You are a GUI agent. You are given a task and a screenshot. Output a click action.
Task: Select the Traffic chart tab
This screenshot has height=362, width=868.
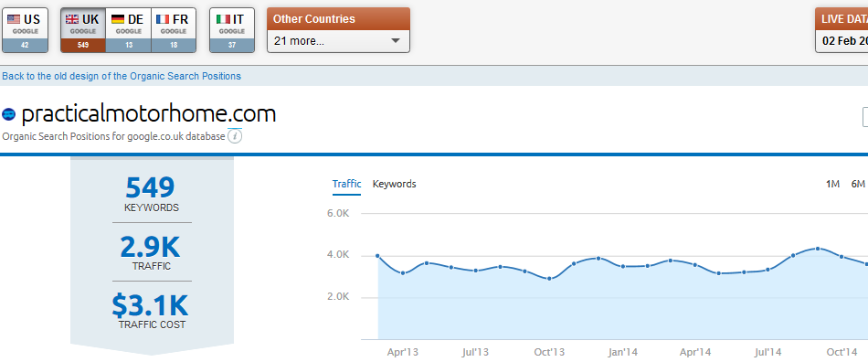(x=346, y=184)
